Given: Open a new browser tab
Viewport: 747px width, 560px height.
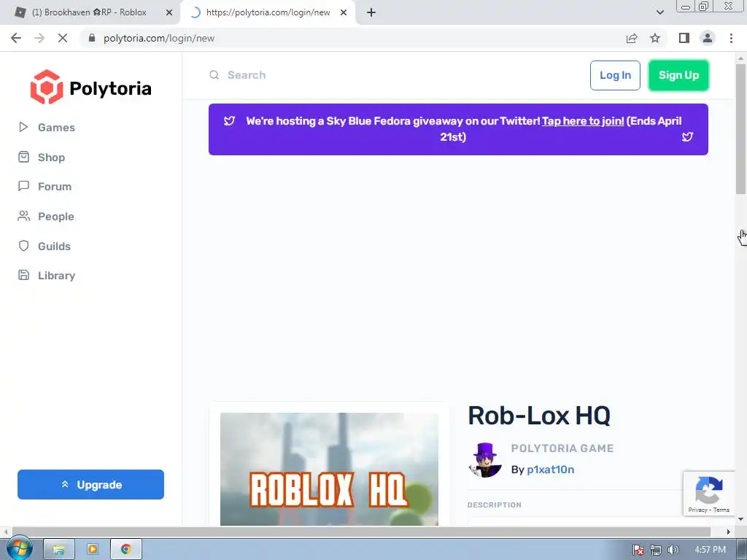Looking at the screenshot, I should [x=371, y=12].
